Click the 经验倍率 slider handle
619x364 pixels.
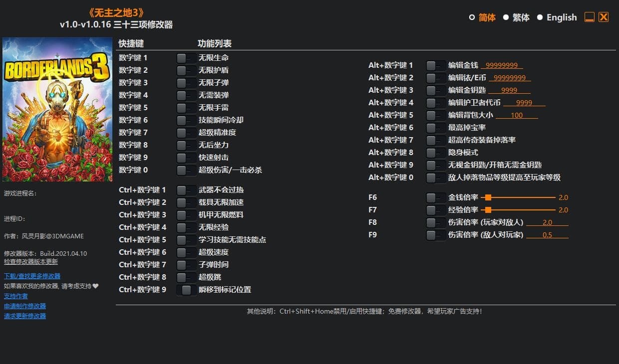[488, 210]
